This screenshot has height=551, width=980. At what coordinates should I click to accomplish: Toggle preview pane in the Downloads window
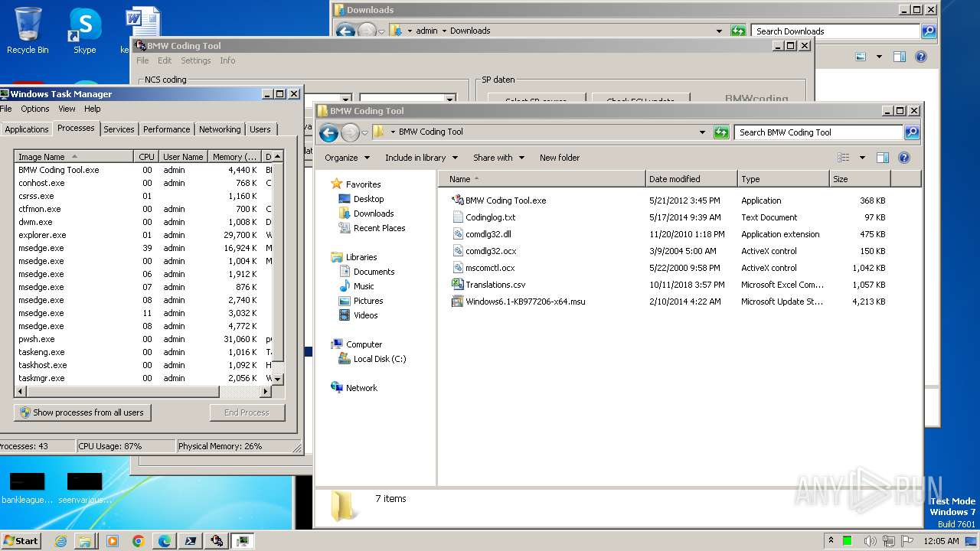click(900, 57)
